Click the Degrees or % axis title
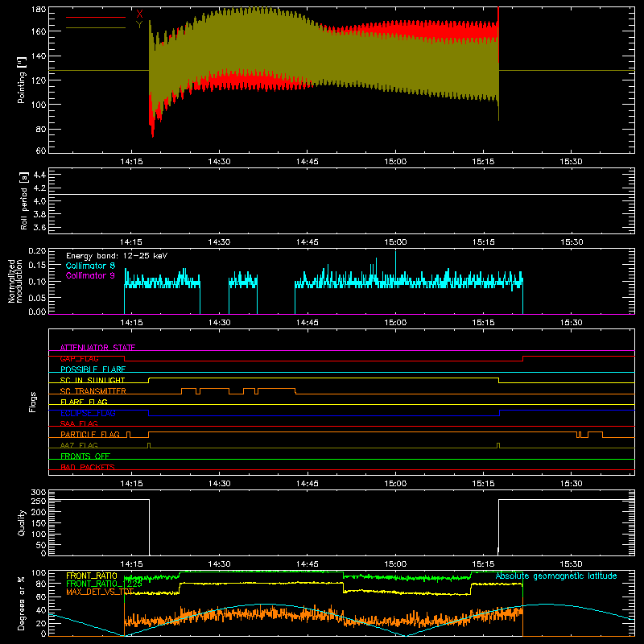Image resolution: width=644 pixels, height=644 pixels. click(22, 603)
